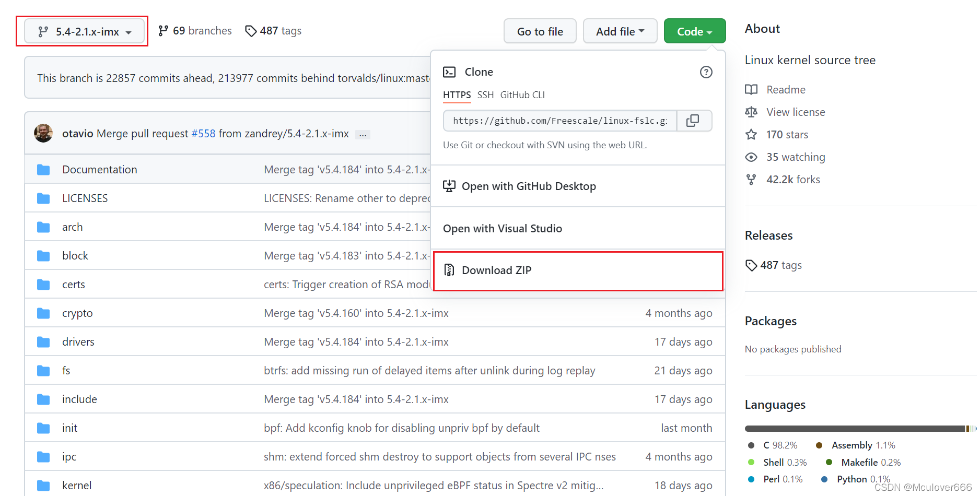The width and height of the screenshot is (980, 496).
Task: Select the Makefile 0.2% language entry
Action: pos(864,463)
